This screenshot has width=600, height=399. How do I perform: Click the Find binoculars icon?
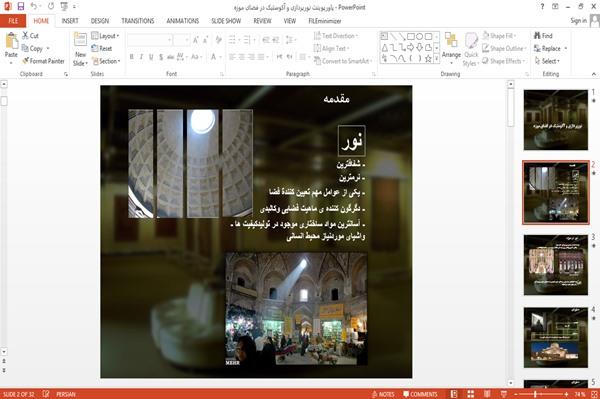[537, 36]
